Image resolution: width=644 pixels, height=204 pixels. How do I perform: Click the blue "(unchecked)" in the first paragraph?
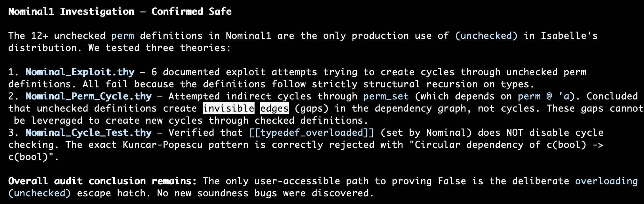tap(486, 36)
